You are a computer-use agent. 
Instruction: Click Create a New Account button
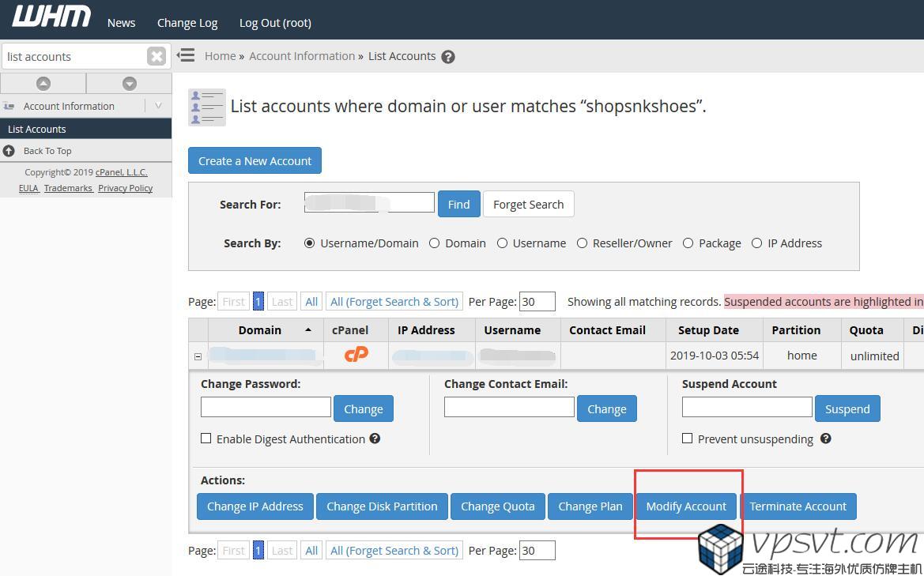click(255, 160)
